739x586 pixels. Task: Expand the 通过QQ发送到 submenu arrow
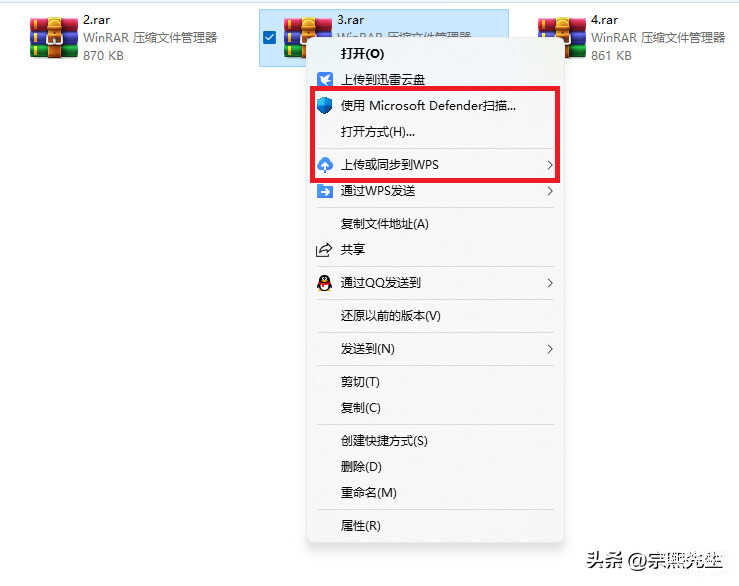tap(550, 283)
